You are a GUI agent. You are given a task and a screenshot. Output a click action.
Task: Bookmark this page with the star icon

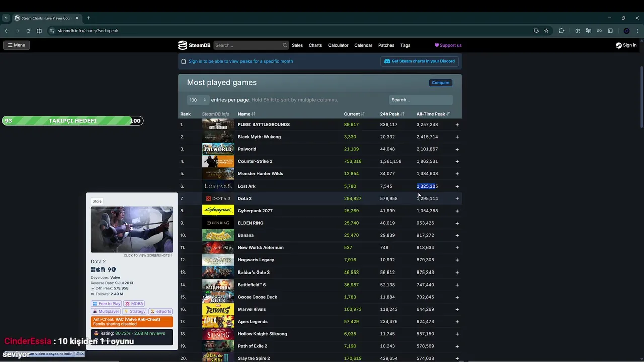coord(546,31)
